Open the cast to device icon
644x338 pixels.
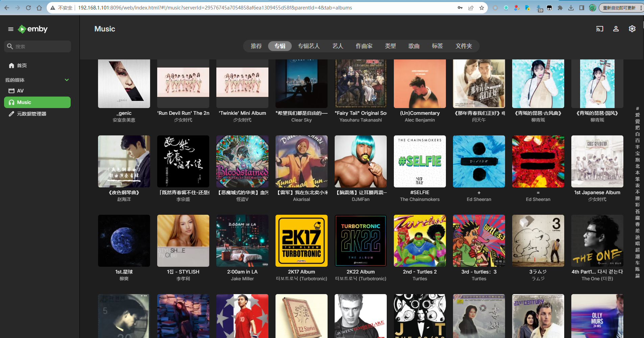(600, 29)
